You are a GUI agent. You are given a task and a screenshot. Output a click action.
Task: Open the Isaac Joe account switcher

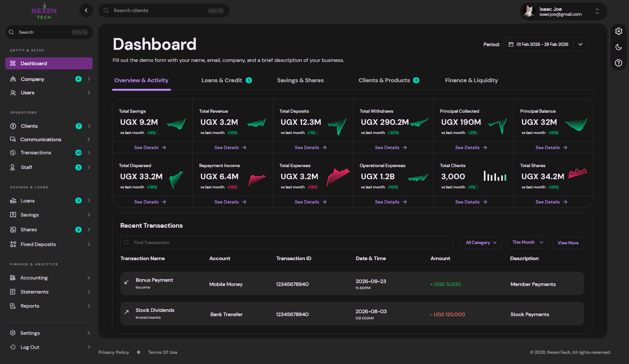tap(597, 11)
